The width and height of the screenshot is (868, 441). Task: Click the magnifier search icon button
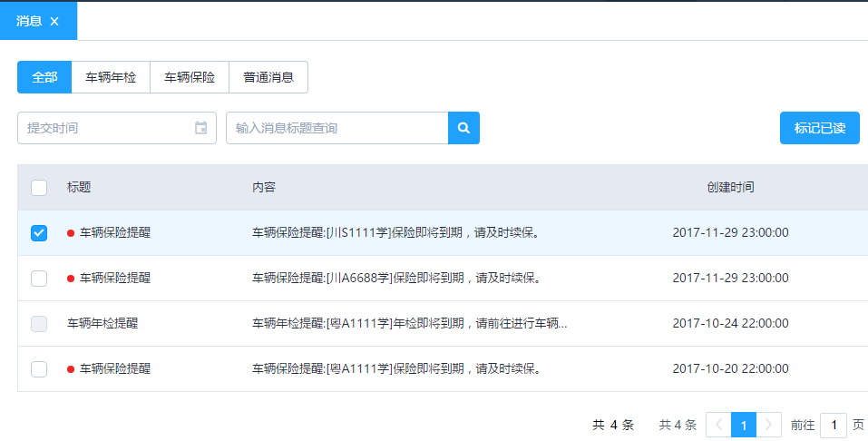coord(463,128)
